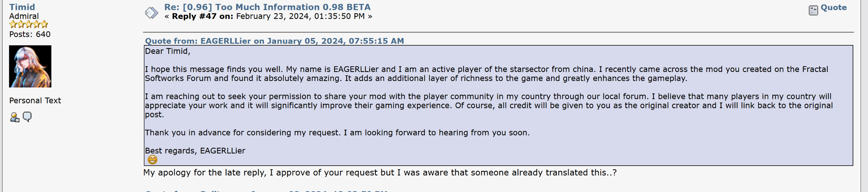Click the page scrollbar on the right edge

865,96
